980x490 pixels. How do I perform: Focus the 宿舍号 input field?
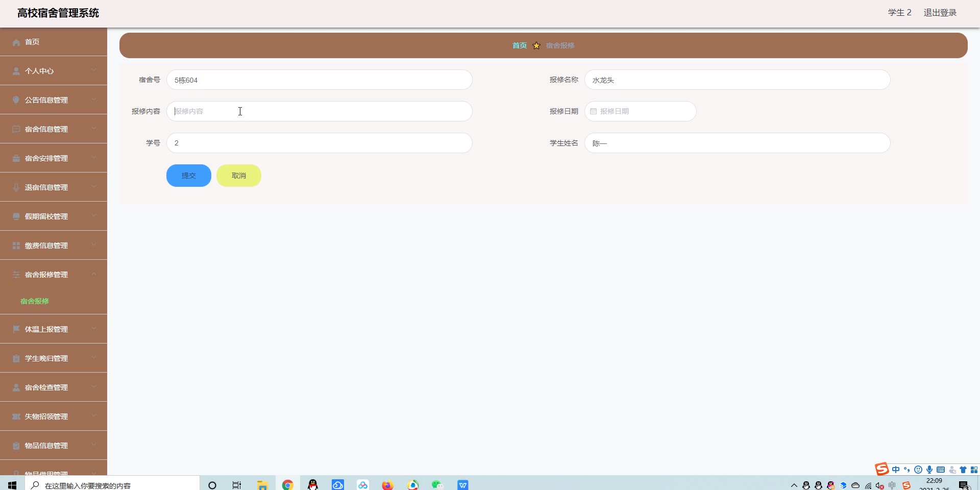[320, 80]
